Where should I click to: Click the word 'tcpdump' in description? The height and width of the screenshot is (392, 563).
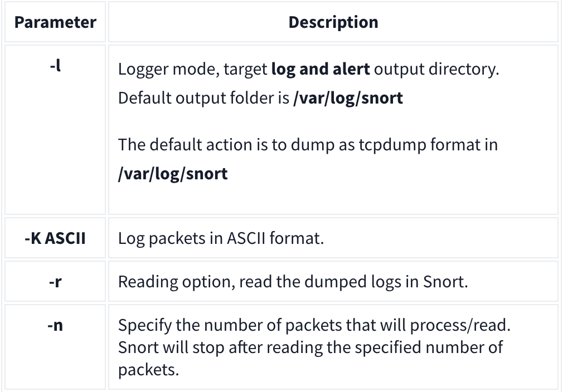(x=392, y=145)
